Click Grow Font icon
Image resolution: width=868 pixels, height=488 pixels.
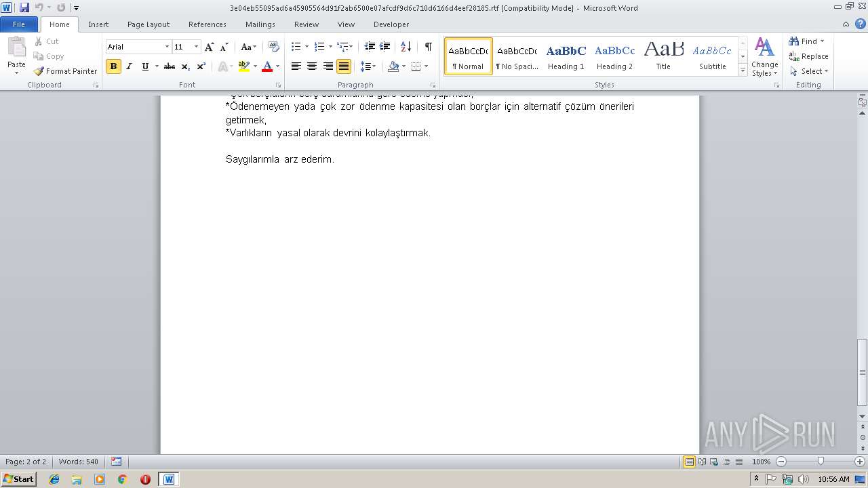[x=209, y=47]
